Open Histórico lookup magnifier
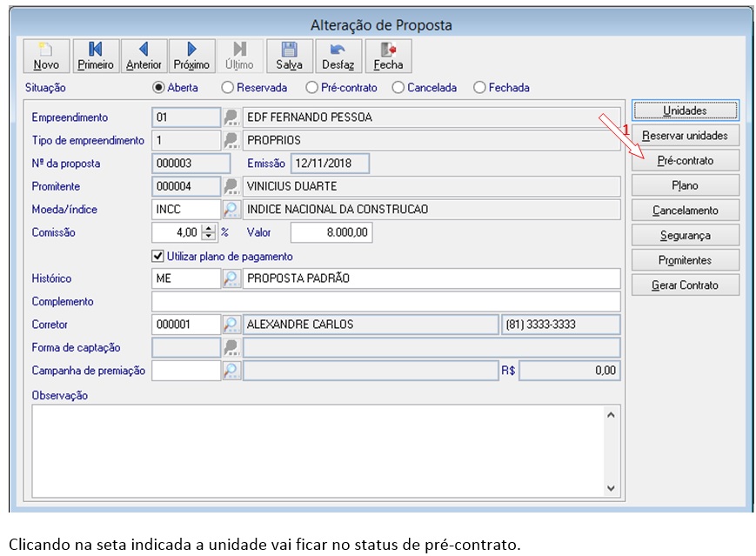The height and width of the screenshot is (556, 756). pos(231,278)
